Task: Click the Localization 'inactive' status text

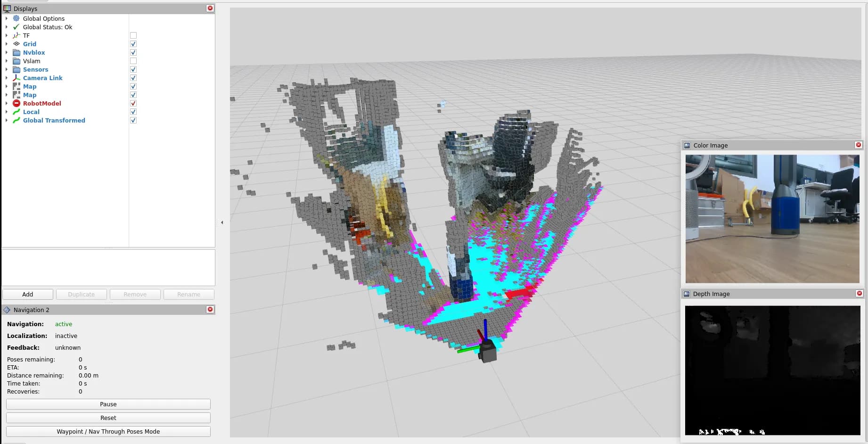Action: point(66,336)
